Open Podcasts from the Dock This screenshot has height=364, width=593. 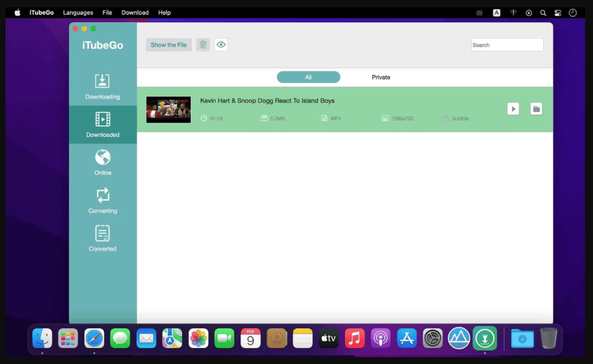pyautogui.click(x=380, y=338)
